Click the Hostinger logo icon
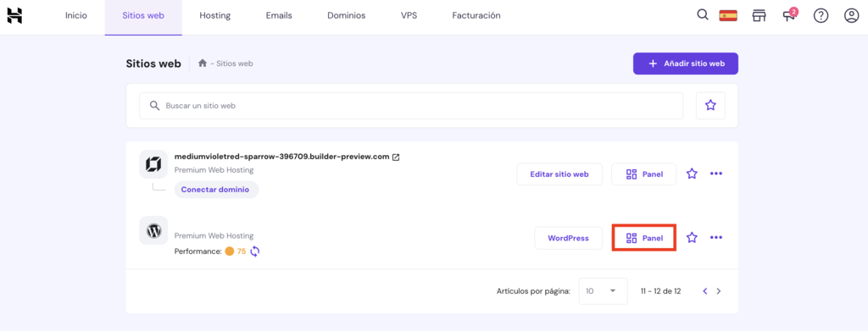The image size is (868, 331). point(14,16)
